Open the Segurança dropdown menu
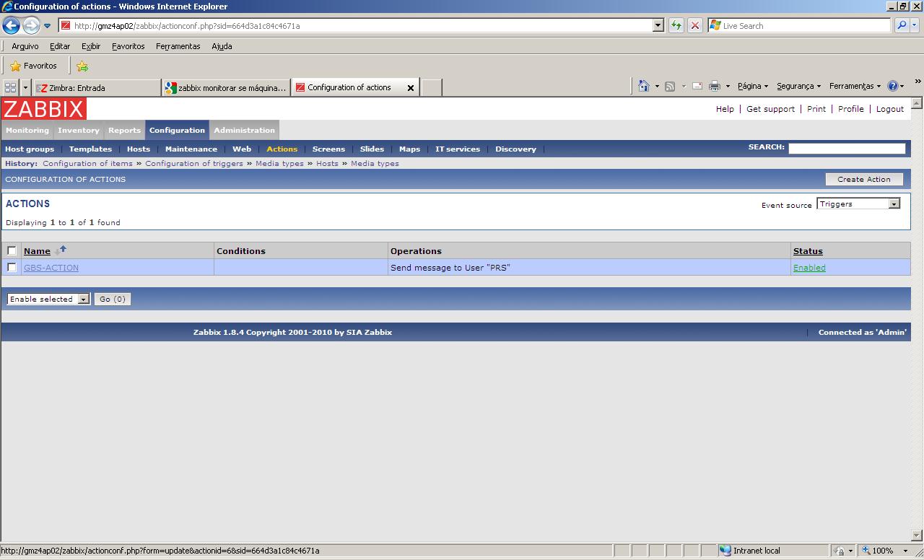Image resolution: width=924 pixels, height=560 pixels. click(x=798, y=86)
